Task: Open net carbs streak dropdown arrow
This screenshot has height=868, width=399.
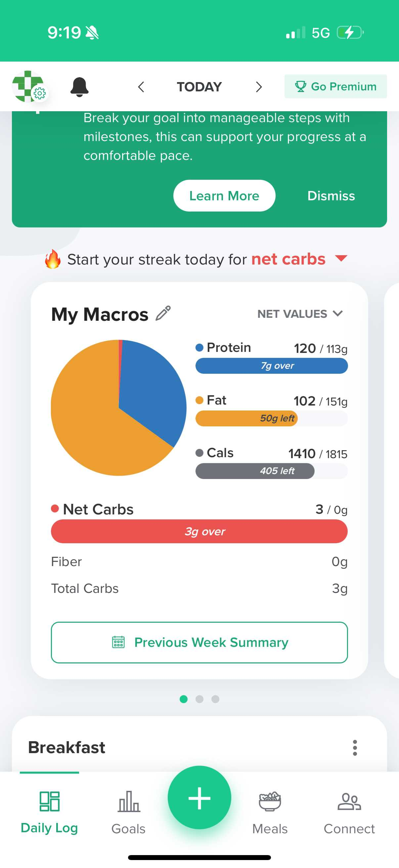Action: tap(341, 259)
